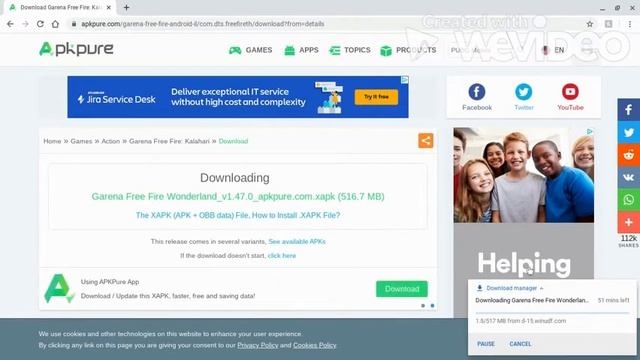Click the address bar URL
Image resolution: width=640 pixels, height=360 pixels.
pos(203,24)
